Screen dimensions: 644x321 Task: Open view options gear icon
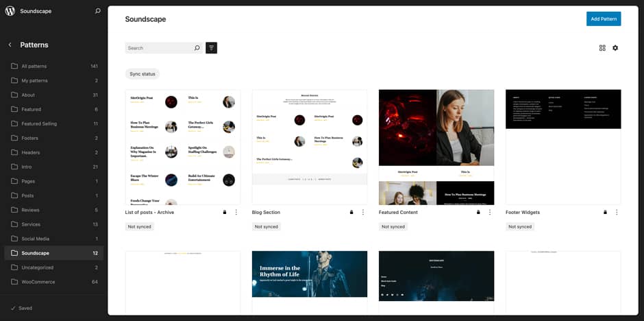[x=615, y=48]
